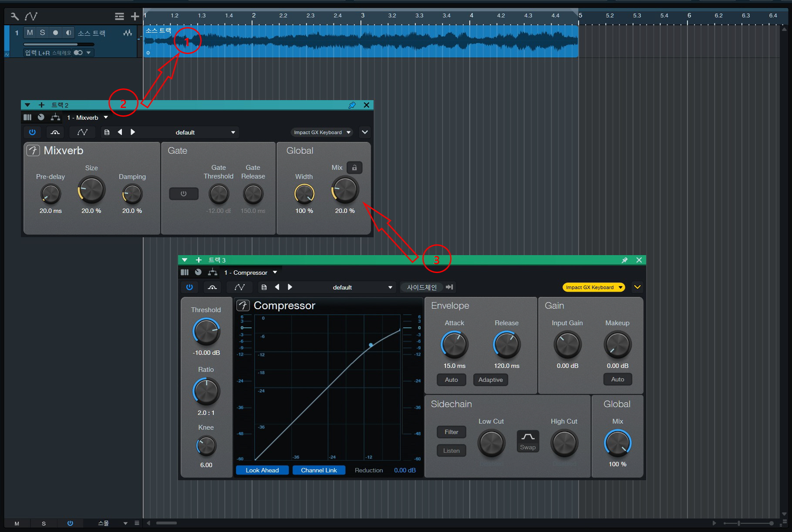Click the Mixverb pin icon
This screenshot has height=532, width=792.
point(352,105)
